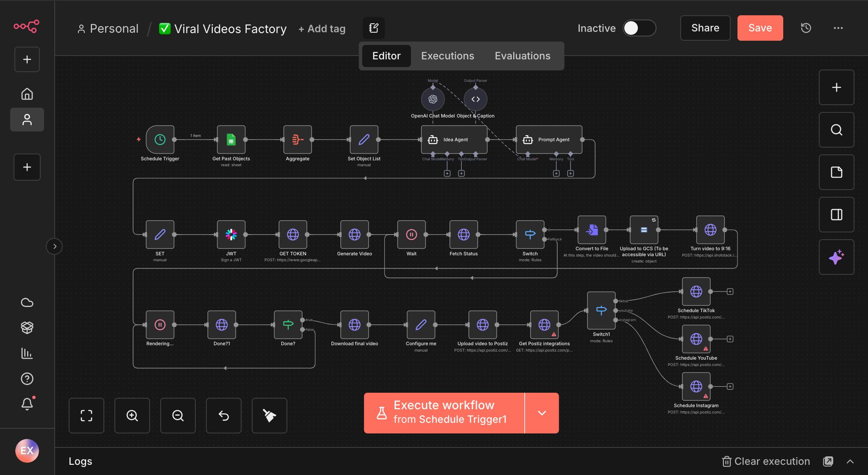Open the AI assistant sparkle icon

coord(836,257)
